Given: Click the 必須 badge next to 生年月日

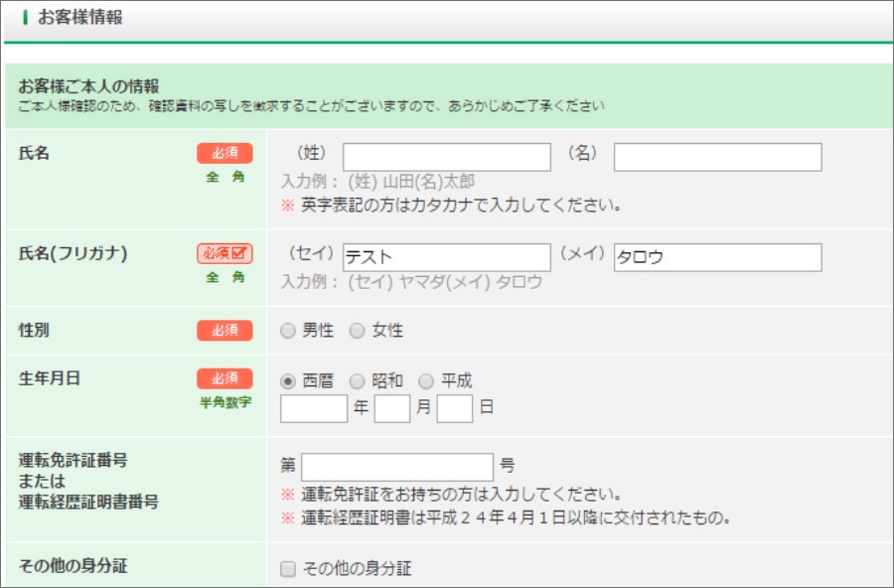Looking at the screenshot, I should (224, 378).
